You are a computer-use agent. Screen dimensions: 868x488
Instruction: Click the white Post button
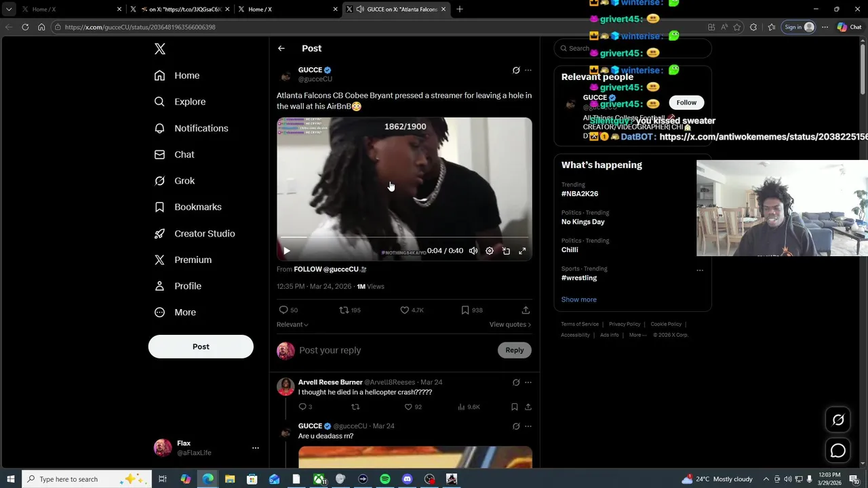201,346
